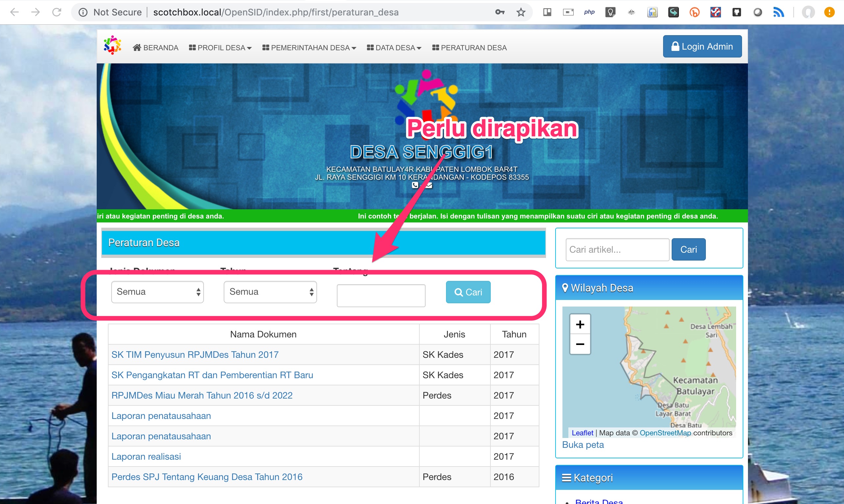This screenshot has width=844, height=504.
Task: Click the php icon in the browser toolbar
Action: (590, 12)
